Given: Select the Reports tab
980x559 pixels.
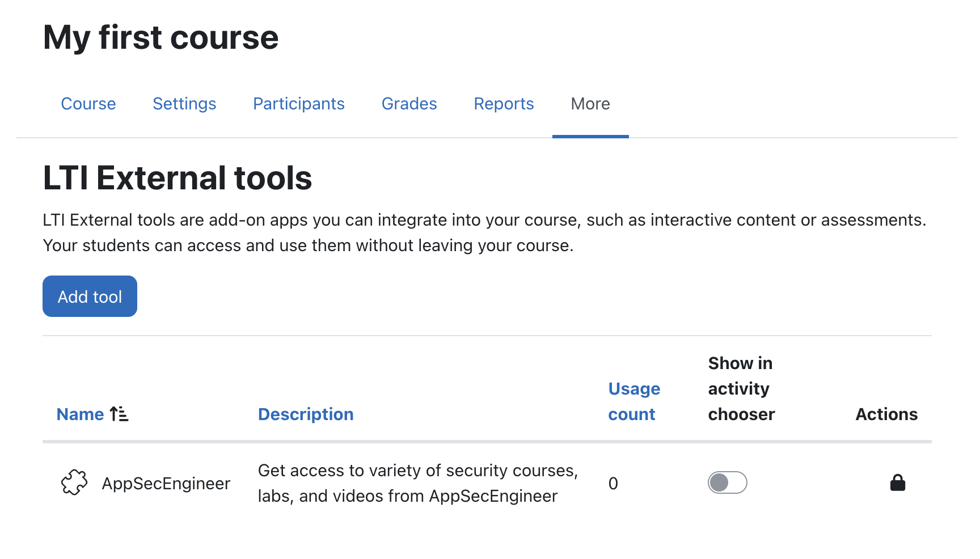Looking at the screenshot, I should [504, 104].
